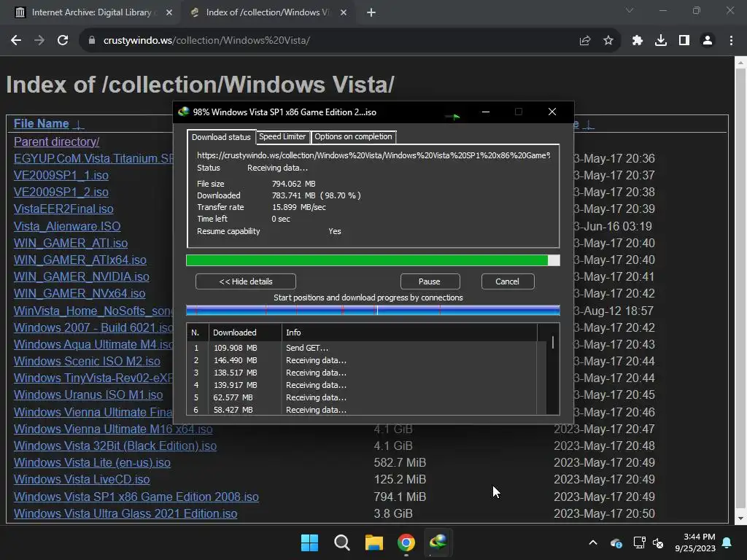
Task: Open Windows Vista SP1 x86 Game Edition 2008.iso
Action: pos(136,497)
